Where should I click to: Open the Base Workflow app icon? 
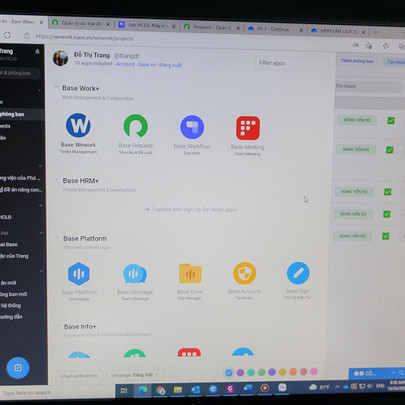click(192, 127)
